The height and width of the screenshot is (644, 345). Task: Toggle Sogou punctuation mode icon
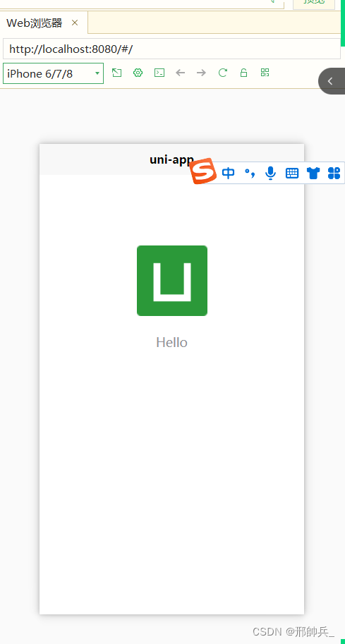coord(250,174)
